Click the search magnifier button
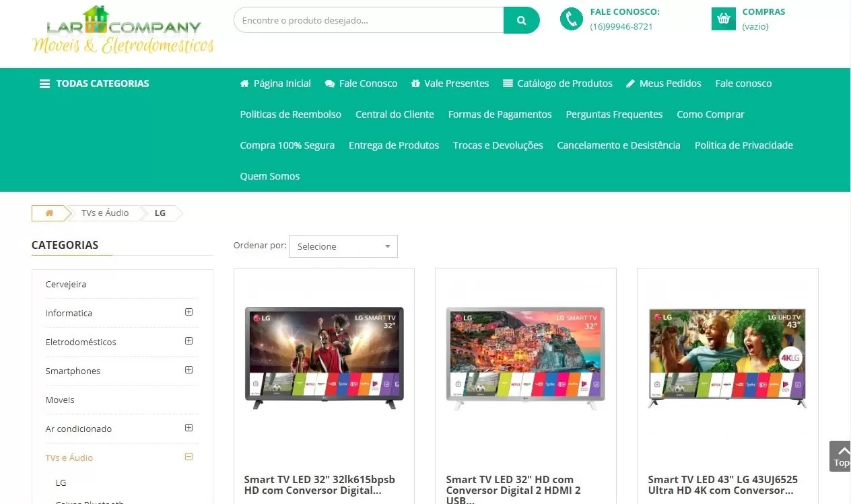 (x=521, y=20)
